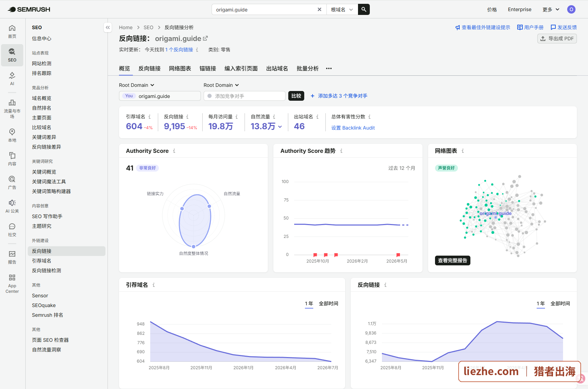Open the Content section icon
This screenshot has width=588, height=389.
(12, 159)
